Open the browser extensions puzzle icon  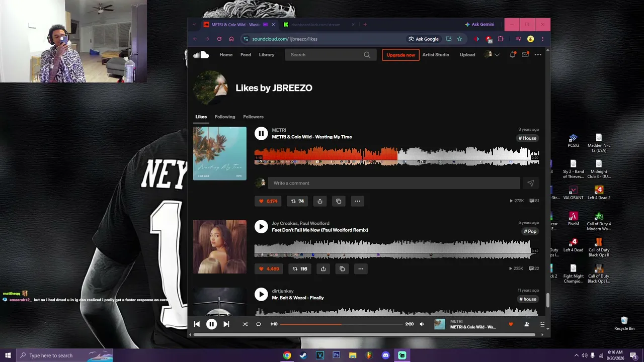click(x=501, y=39)
